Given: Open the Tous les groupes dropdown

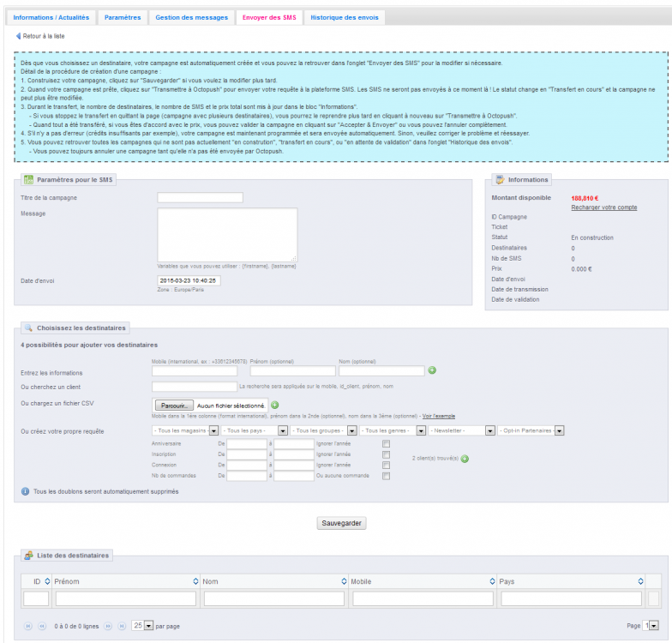Looking at the screenshot, I should click(324, 430).
